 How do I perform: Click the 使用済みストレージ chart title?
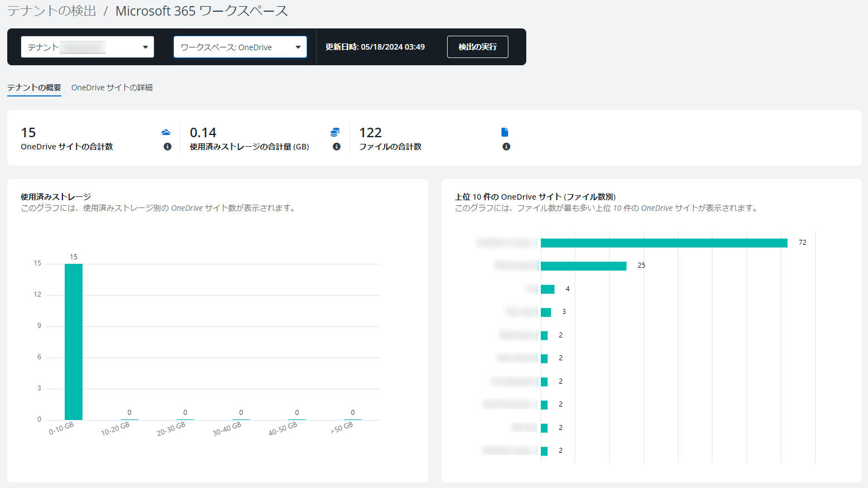(x=56, y=197)
